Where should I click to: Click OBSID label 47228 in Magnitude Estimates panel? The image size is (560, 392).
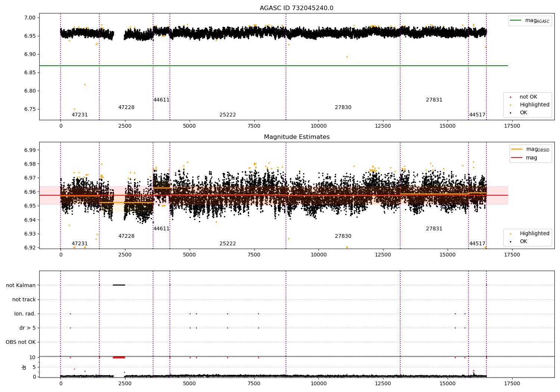click(x=126, y=236)
